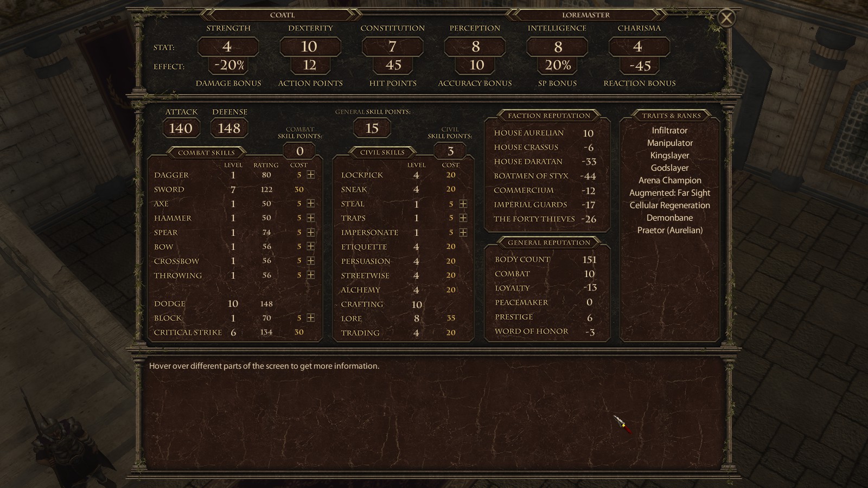Select the Manipulator trait

[670, 143]
